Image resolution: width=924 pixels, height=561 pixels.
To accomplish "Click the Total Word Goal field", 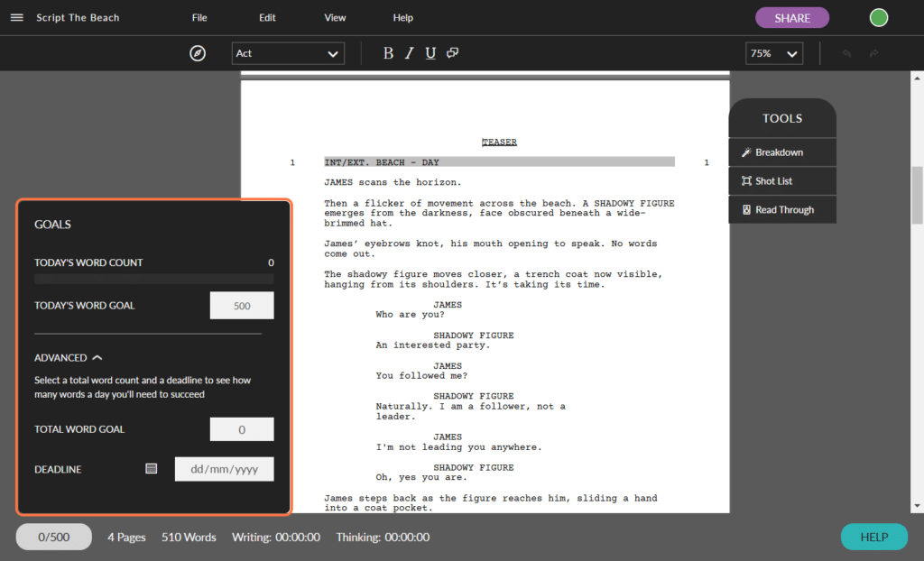I will point(242,429).
